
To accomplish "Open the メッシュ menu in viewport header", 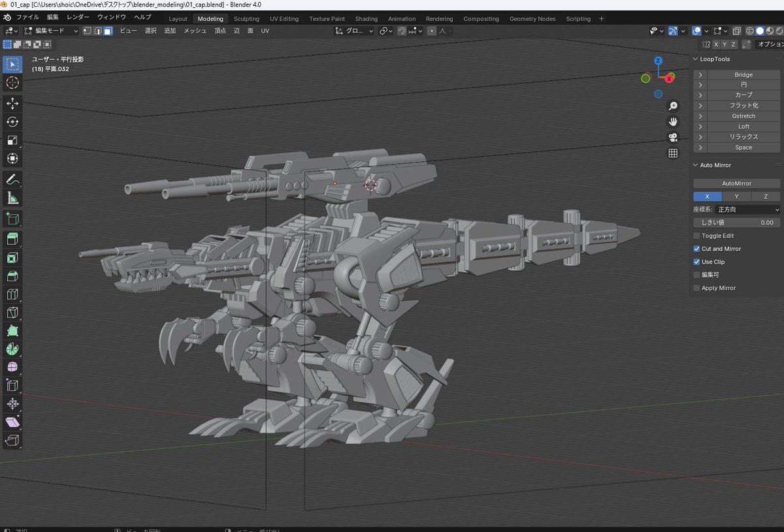I will point(195,31).
